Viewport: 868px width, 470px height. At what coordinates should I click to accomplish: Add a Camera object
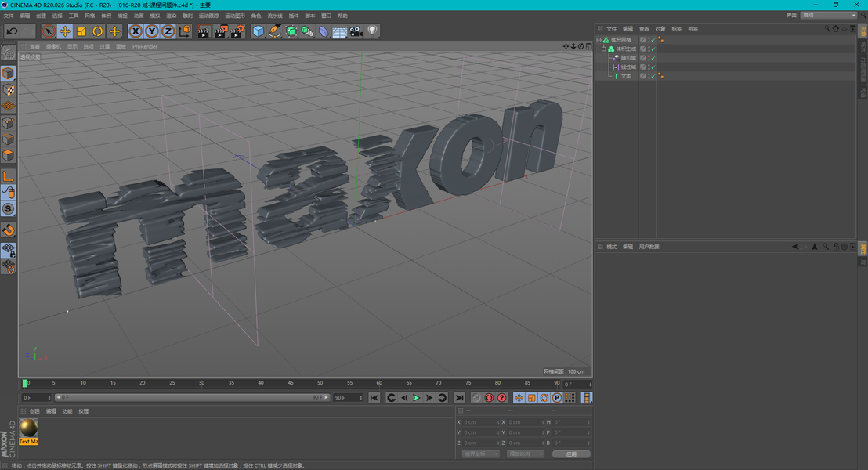356,31
